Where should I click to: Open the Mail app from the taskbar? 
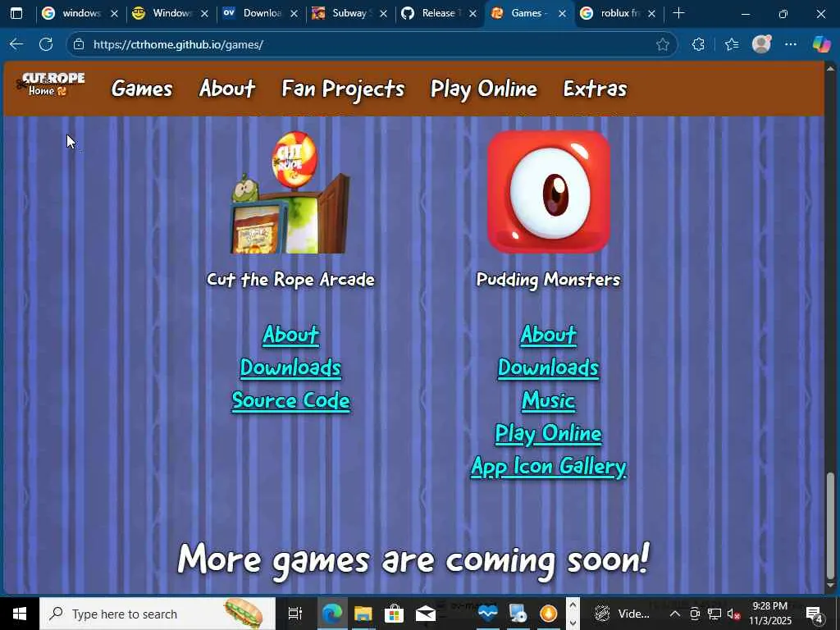[426, 614]
